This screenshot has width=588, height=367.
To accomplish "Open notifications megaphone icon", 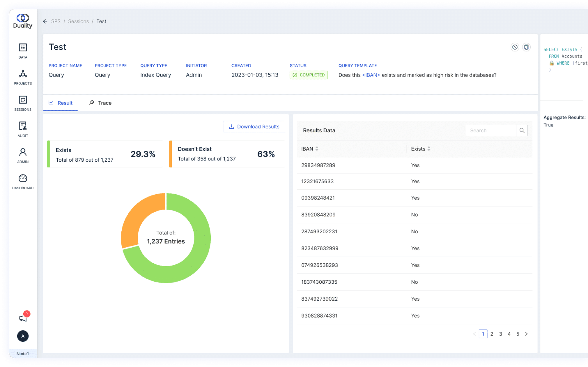I will coord(23,318).
